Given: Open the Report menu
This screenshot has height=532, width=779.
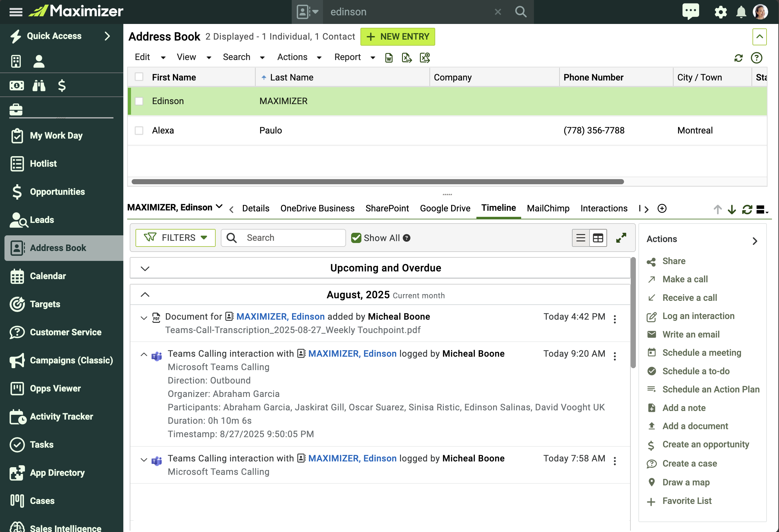Looking at the screenshot, I should [347, 57].
